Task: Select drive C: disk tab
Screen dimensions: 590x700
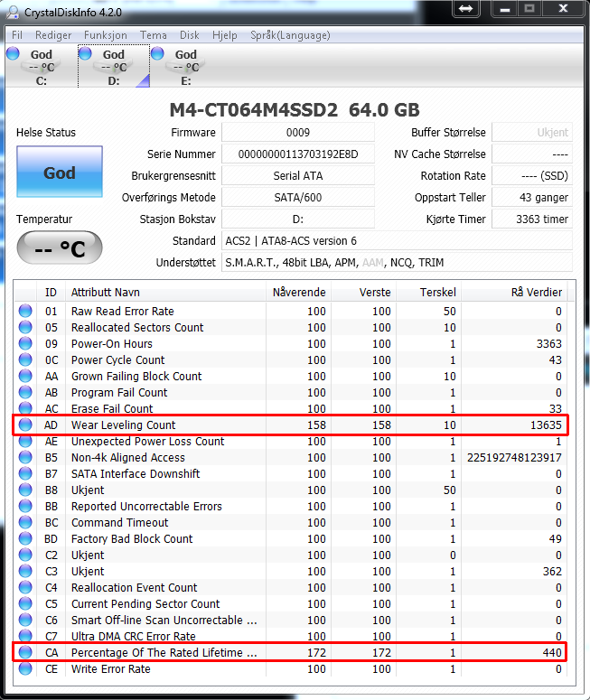Action: tap(41, 67)
